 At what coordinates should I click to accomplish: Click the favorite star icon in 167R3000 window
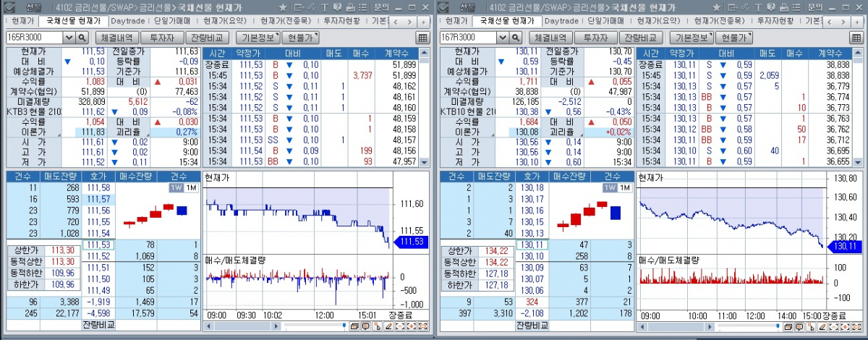717,7
